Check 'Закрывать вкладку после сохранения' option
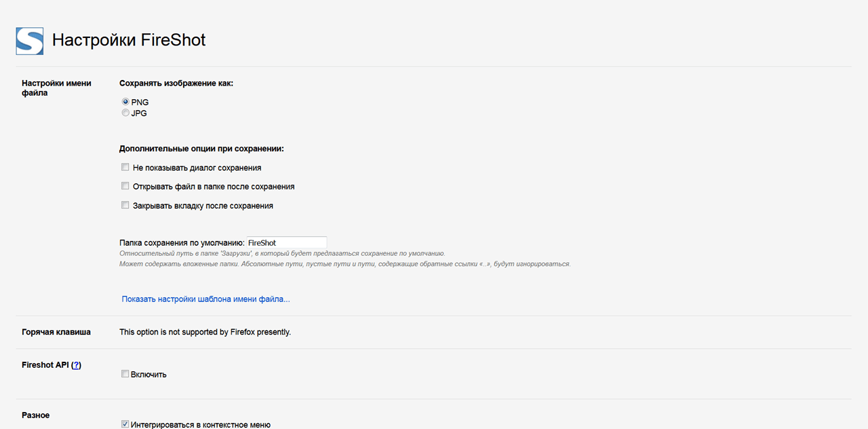868x429 pixels. click(125, 205)
